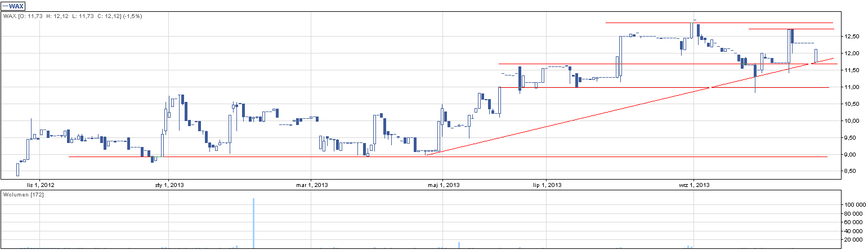Click the 8,50 price axis label
Viewport: 868px width, 250px height.
[x=851, y=171]
